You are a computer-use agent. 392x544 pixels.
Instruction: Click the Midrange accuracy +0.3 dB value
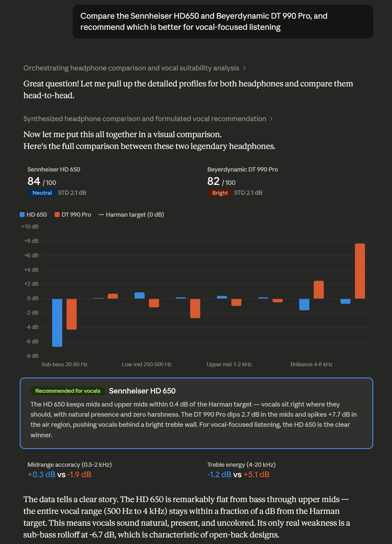(x=41, y=474)
